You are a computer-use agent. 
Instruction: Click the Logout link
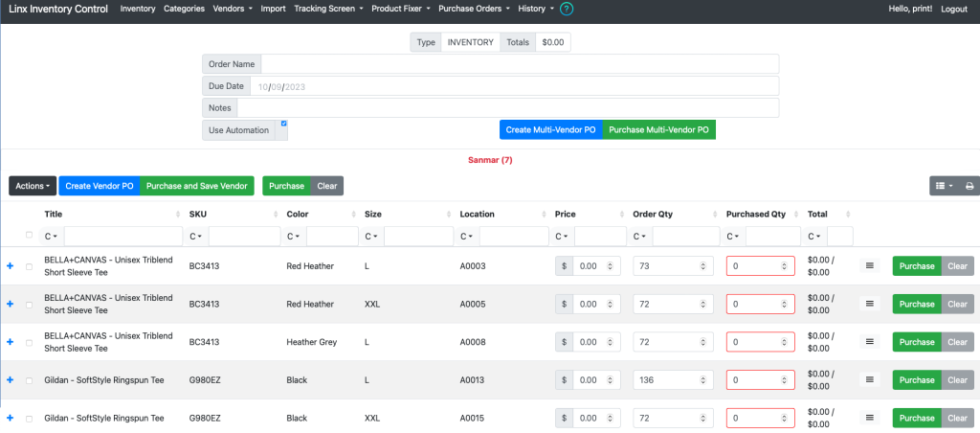(954, 9)
